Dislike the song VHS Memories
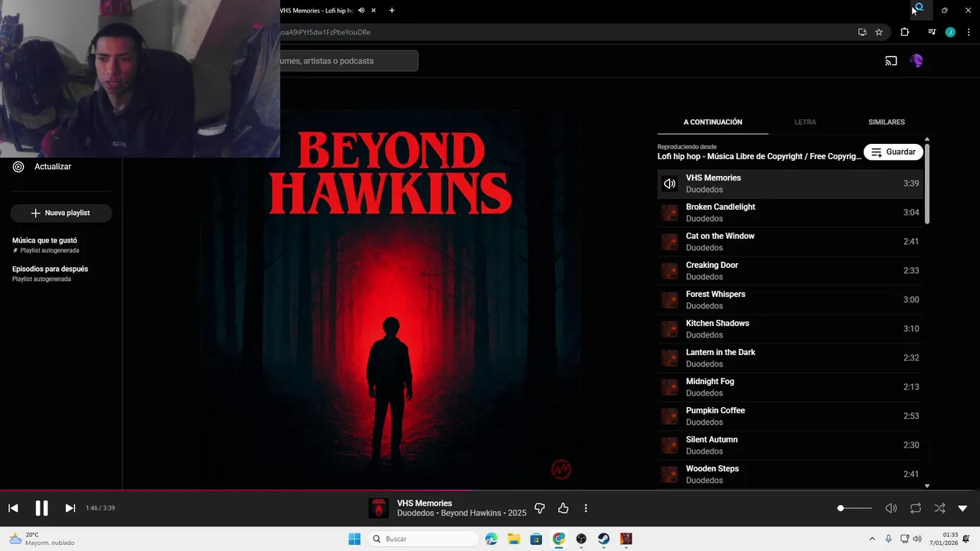The image size is (980, 551). click(540, 508)
